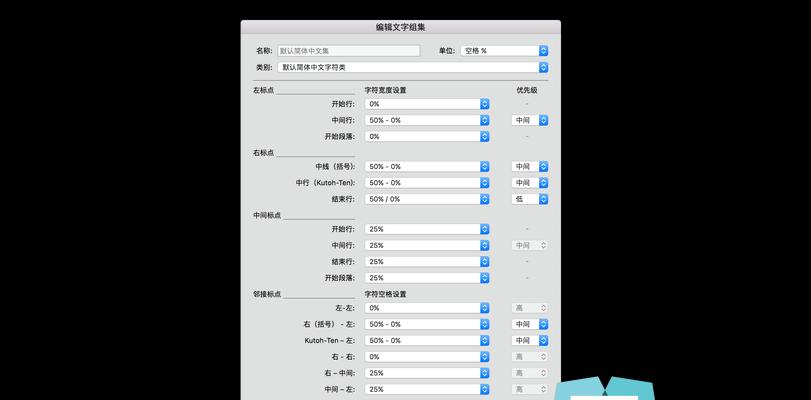This screenshot has height=400, width=811.
Task: Open 中间标点 中间行 25% dropdown
Action: (427, 245)
